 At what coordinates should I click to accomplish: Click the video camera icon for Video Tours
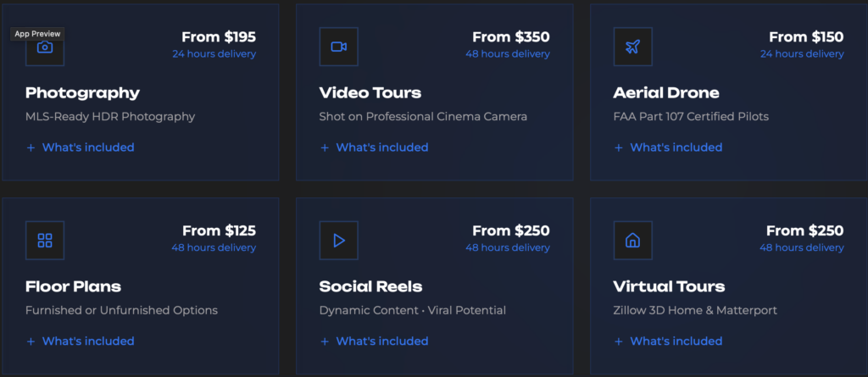pos(339,47)
